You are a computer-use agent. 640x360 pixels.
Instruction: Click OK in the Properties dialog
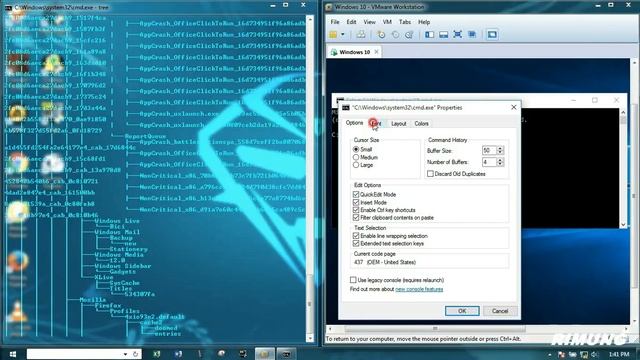(462, 311)
